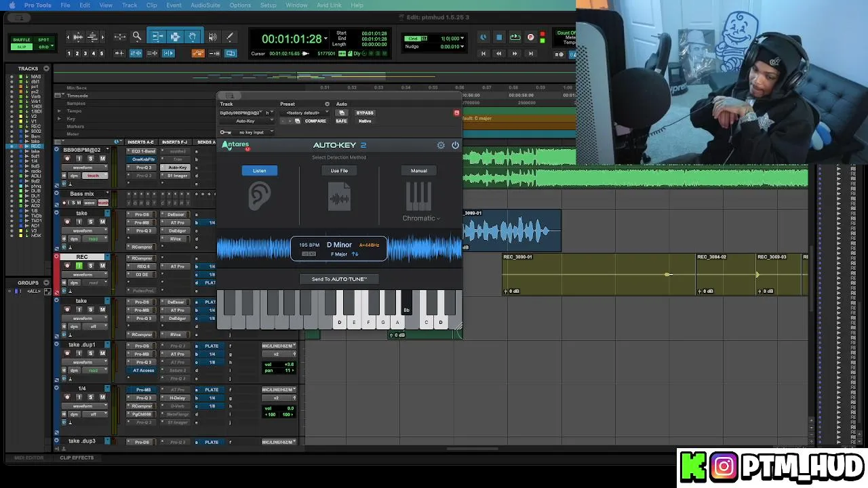Click the Antares logo

pyautogui.click(x=236, y=145)
